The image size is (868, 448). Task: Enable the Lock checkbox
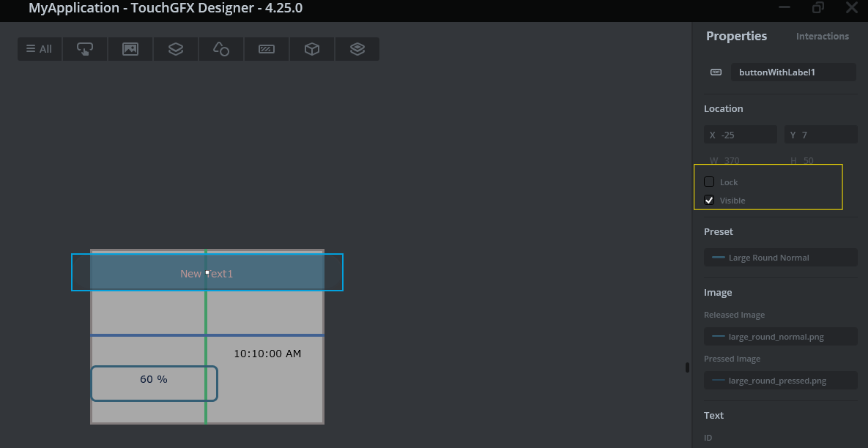tap(709, 181)
